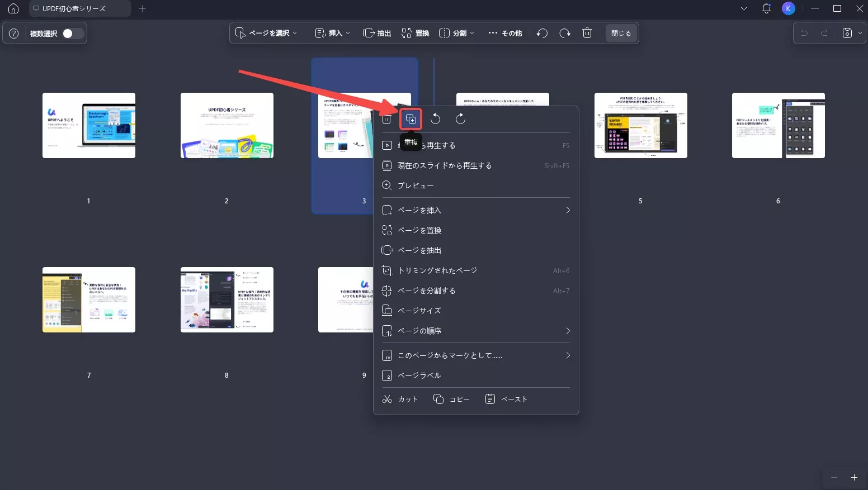Select page 6 thumbnail
868x490 pixels.
(778, 125)
